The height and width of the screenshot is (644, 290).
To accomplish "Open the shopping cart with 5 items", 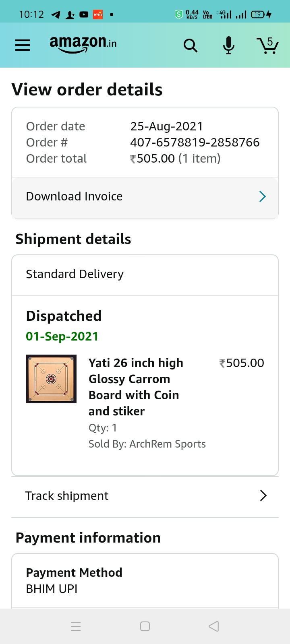I will 267,45.
